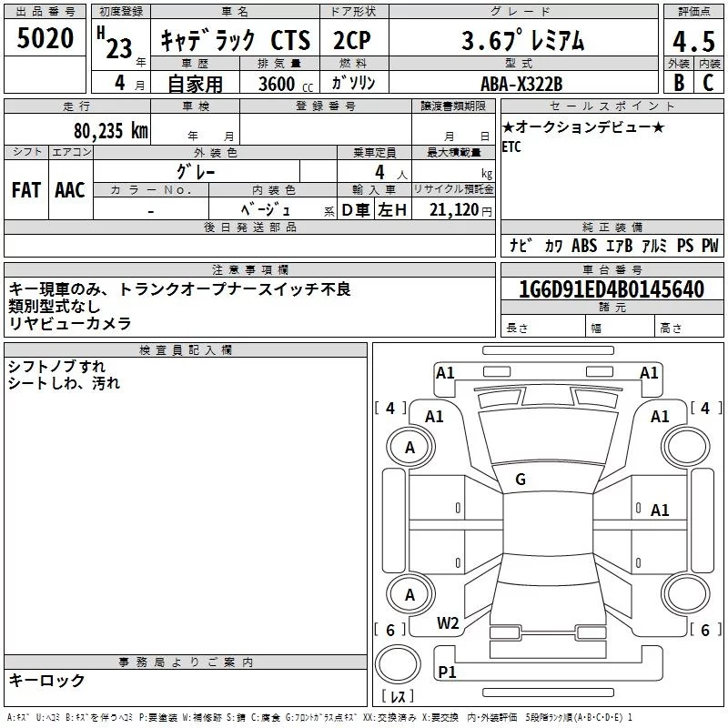Click the steering side 左H

[392, 210]
